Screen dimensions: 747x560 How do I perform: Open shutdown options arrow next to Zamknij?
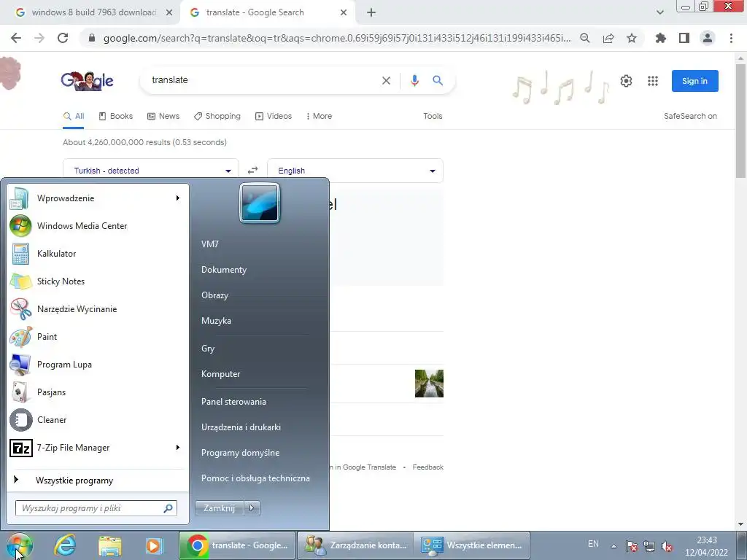click(252, 508)
